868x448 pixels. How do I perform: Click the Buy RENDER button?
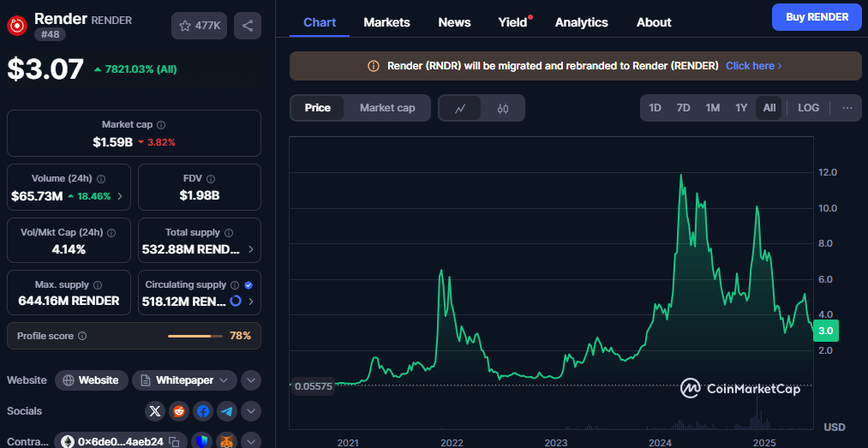pyautogui.click(x=817, y=17)
